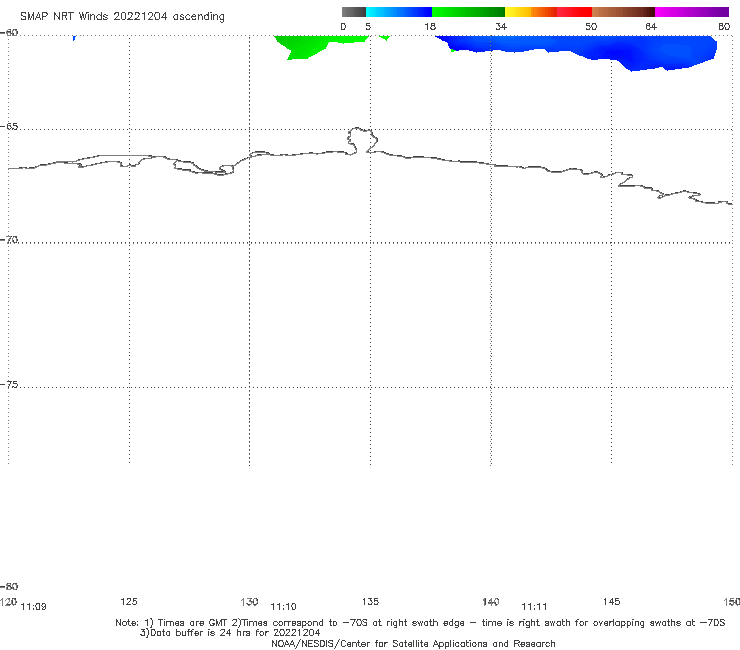740x650 pixels.
Task: Click the note '3)Data buffer is 24 hrs'
Action: coord(230,633)
